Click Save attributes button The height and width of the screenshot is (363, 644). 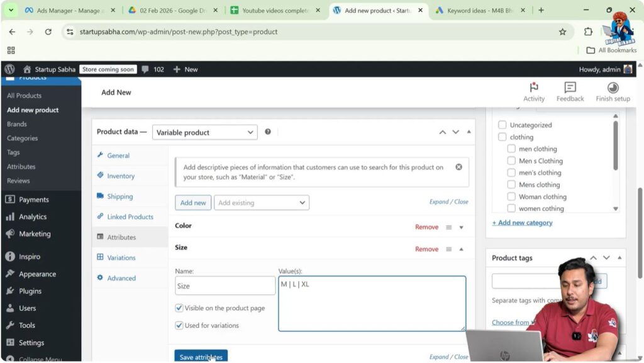[201, 357]
